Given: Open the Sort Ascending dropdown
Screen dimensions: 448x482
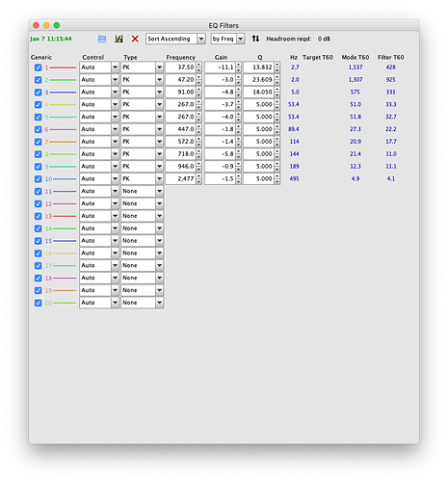Looking at the screenshot, I should coord(175,39).
